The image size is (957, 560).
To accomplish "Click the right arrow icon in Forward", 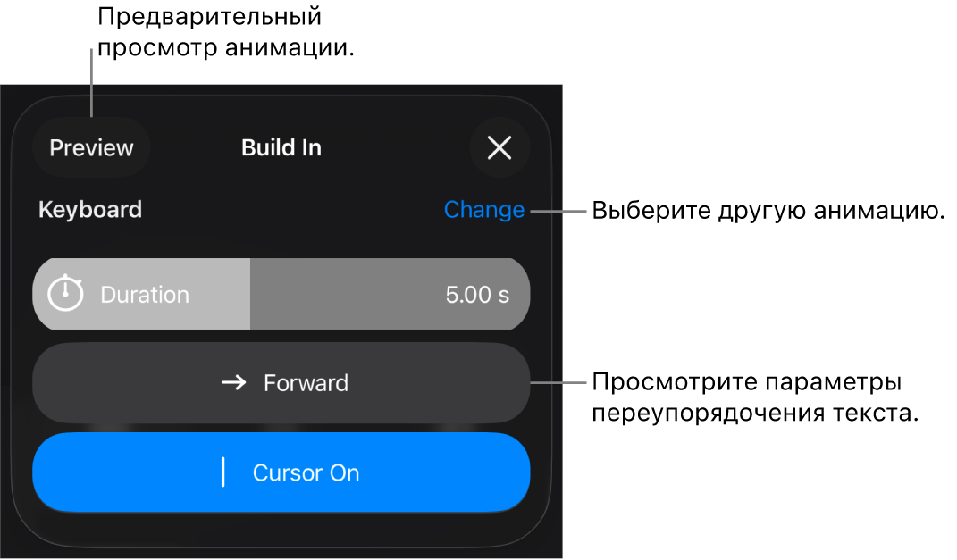I will tap(234, 383).
